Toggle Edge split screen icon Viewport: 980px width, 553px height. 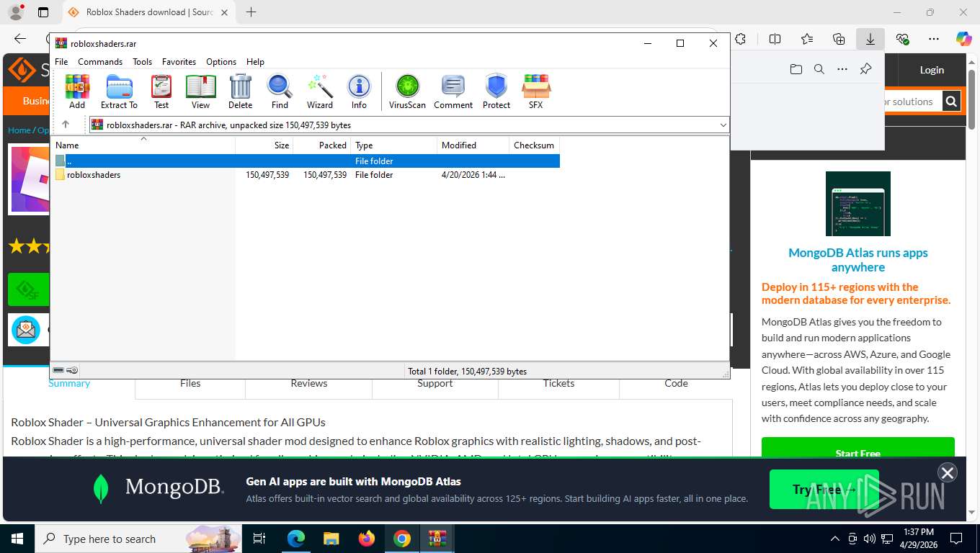point(775,39)
